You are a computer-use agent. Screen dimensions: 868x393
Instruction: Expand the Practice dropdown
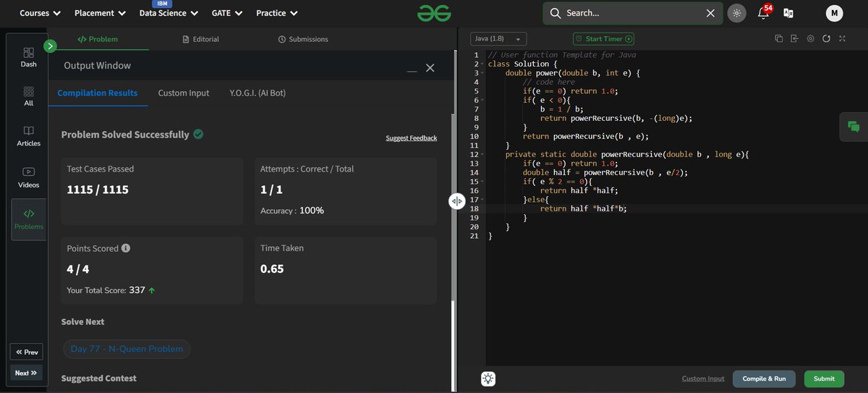tap(277, 13)
